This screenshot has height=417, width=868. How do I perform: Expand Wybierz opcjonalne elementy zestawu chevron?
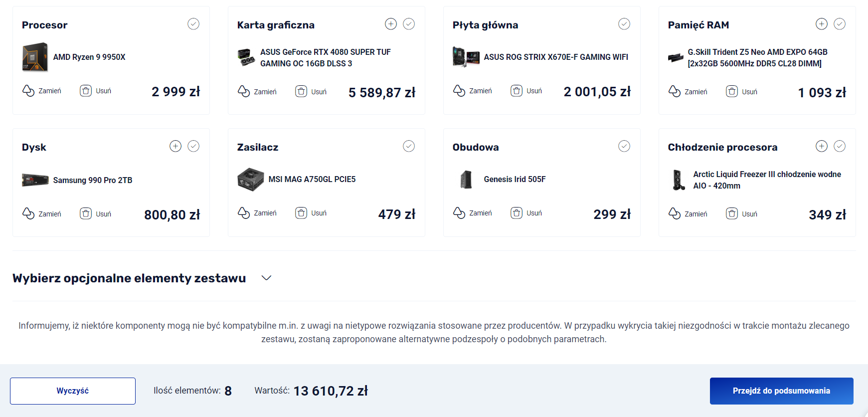coord(267,278)
